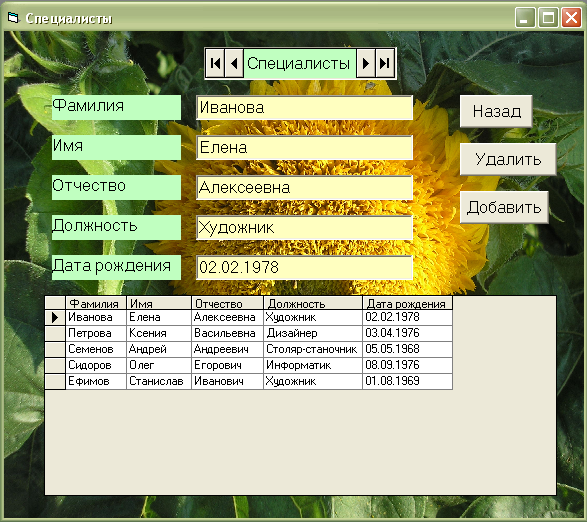587x522 pixels.
Task: Click the 03.04.1976 date cell
Action: tap(408, 333)
